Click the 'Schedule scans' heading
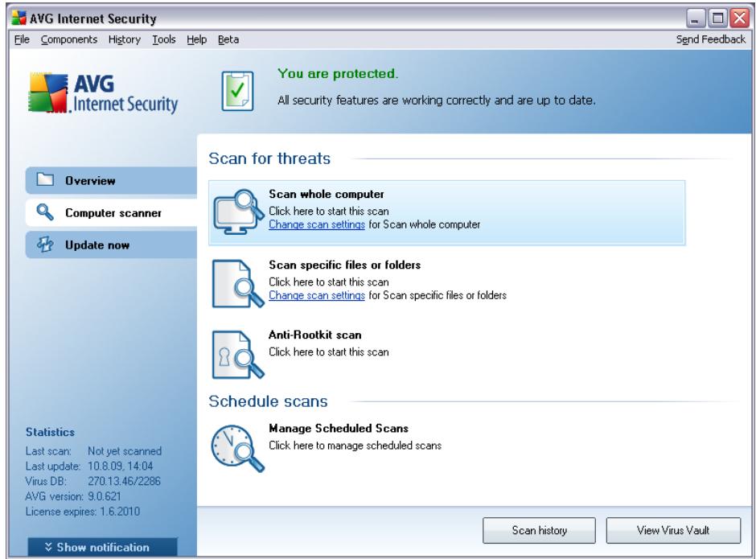756x559 pixels. click(268, 401)
